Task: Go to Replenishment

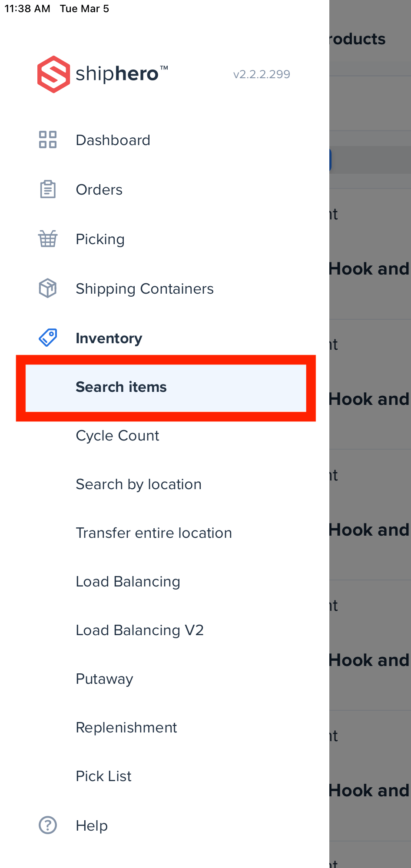Action: click(x=126, y=728)
